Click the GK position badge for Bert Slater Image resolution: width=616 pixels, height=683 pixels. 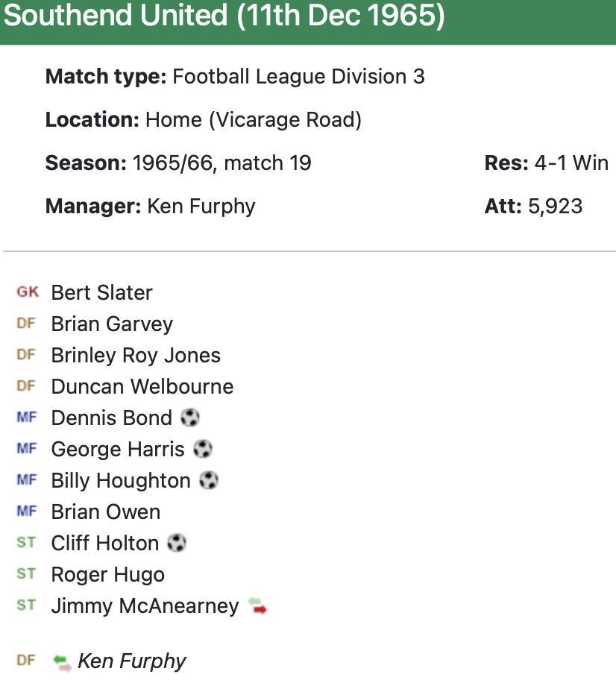28,292
